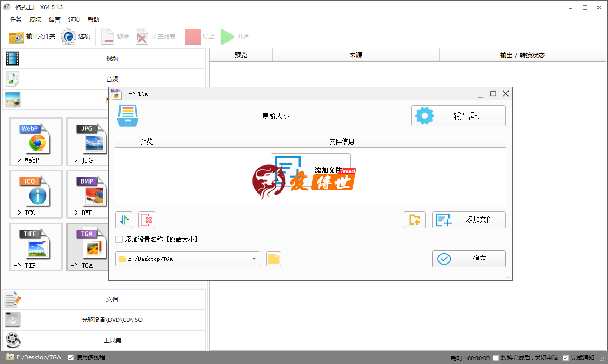Screen dimensions: 608x364
Task: Click the remove file icon in the TGA dialog
Action: (146, 220)
